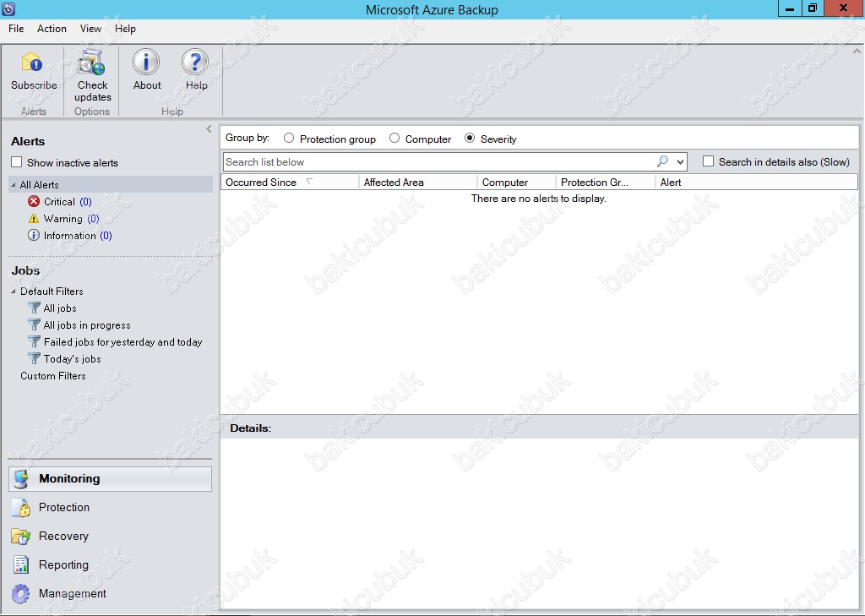Collapse the ribbon using the top-right chevron
The height and width of the screenshot is (616, 865).
coord(857,52)
